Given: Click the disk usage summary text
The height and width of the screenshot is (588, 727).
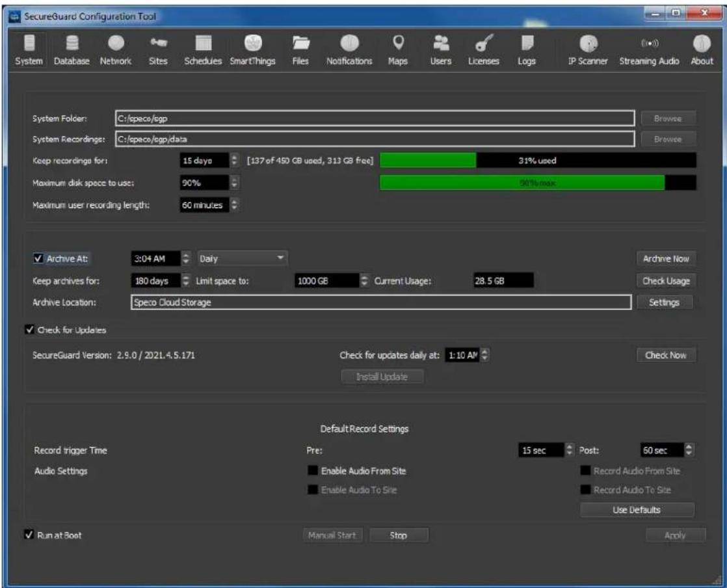Looking at the screenshot, I should [x=310, y=161].
